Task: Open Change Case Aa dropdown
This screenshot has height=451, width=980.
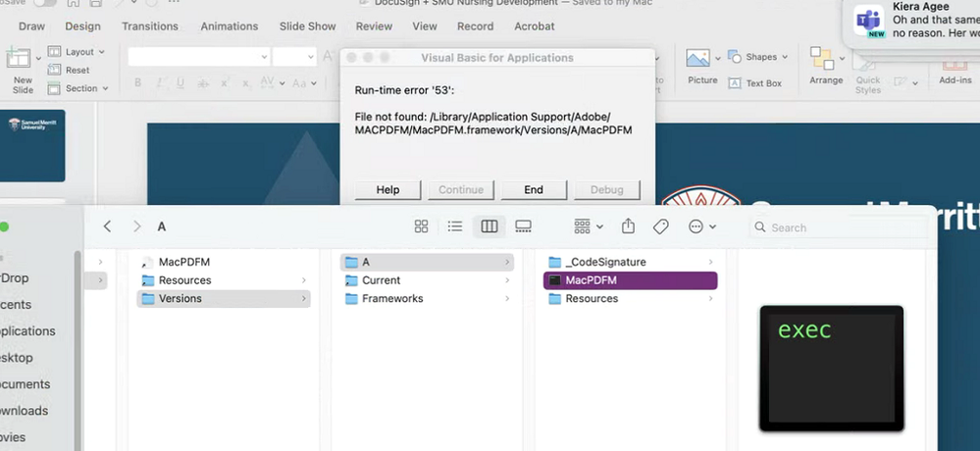Action: coord(305,83)
